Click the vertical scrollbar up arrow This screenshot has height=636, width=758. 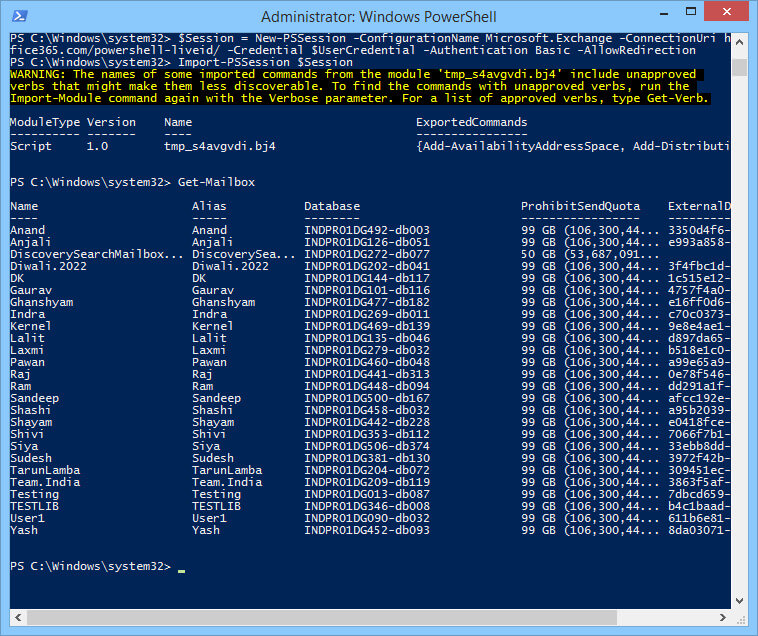pos(740,43)
